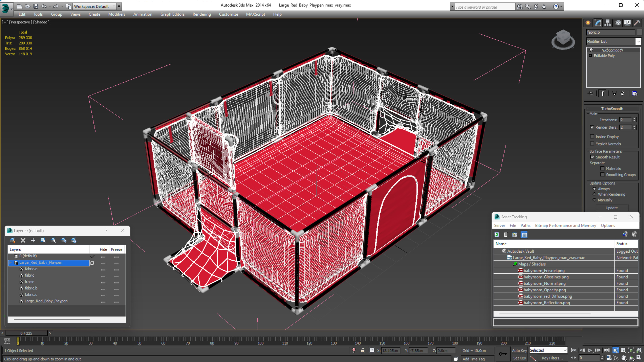The image size is (644, 362).
Task: Open Bitmap Performance and Memory menu
Action: click(565, 225)
